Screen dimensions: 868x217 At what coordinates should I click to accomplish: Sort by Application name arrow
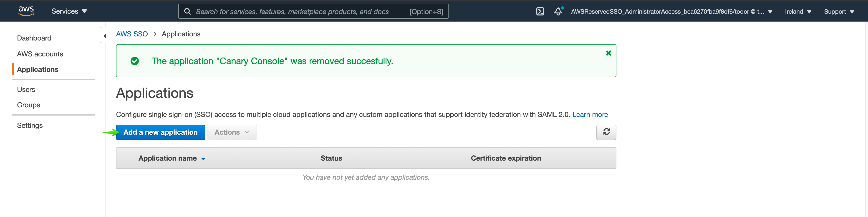[x=203, y=159]
